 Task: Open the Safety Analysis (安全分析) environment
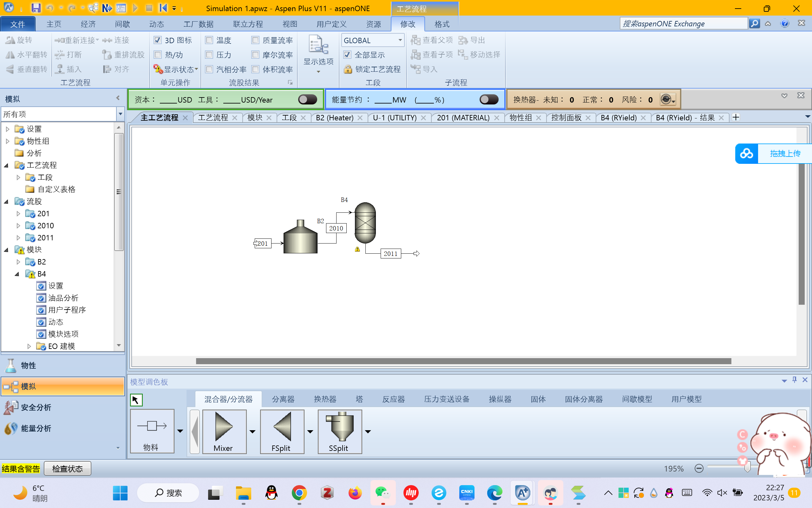[x=63, y=407]
